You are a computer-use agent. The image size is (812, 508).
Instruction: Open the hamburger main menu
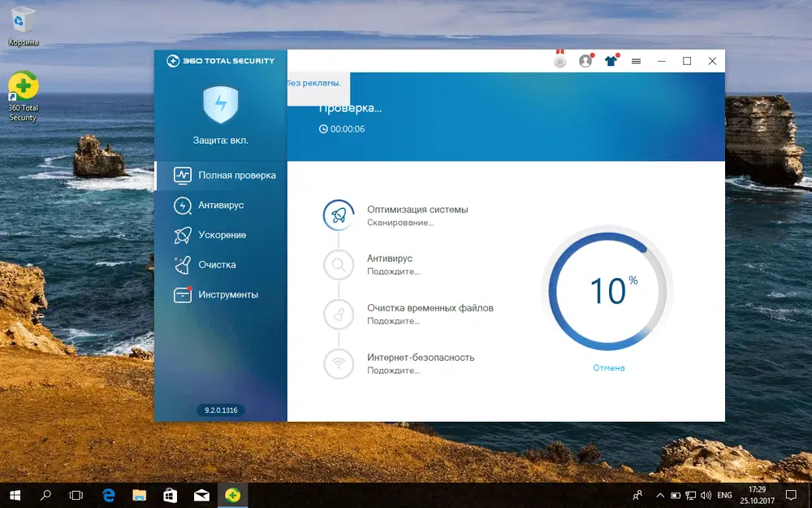[637, 60]
